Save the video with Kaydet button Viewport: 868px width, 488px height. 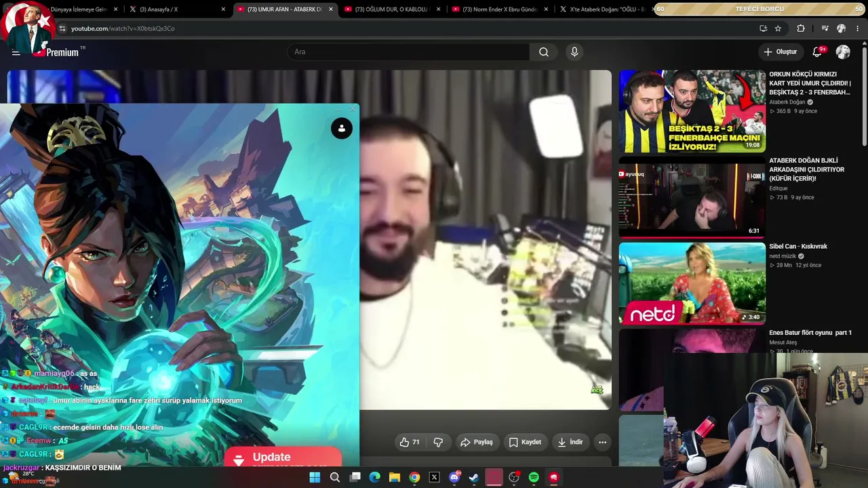click(x=525, y=442)
